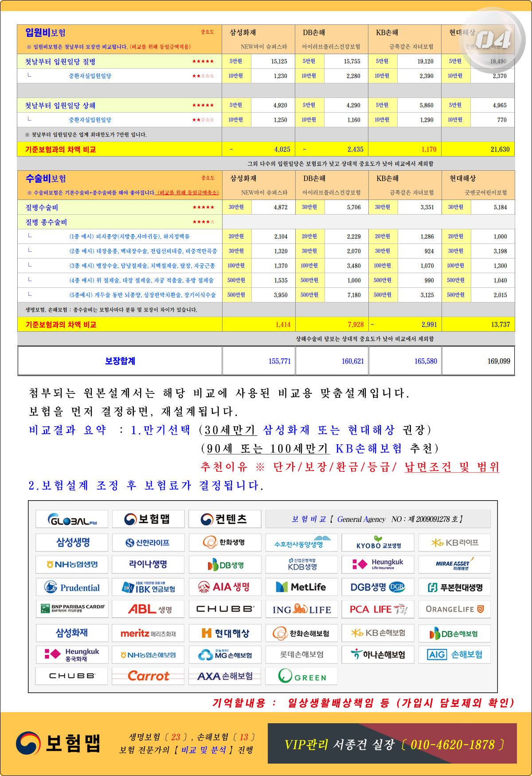Screen dimensions: 532x776
Task: Click the underlined '납면조건 및 범위' text
Action: coord(452,466)
